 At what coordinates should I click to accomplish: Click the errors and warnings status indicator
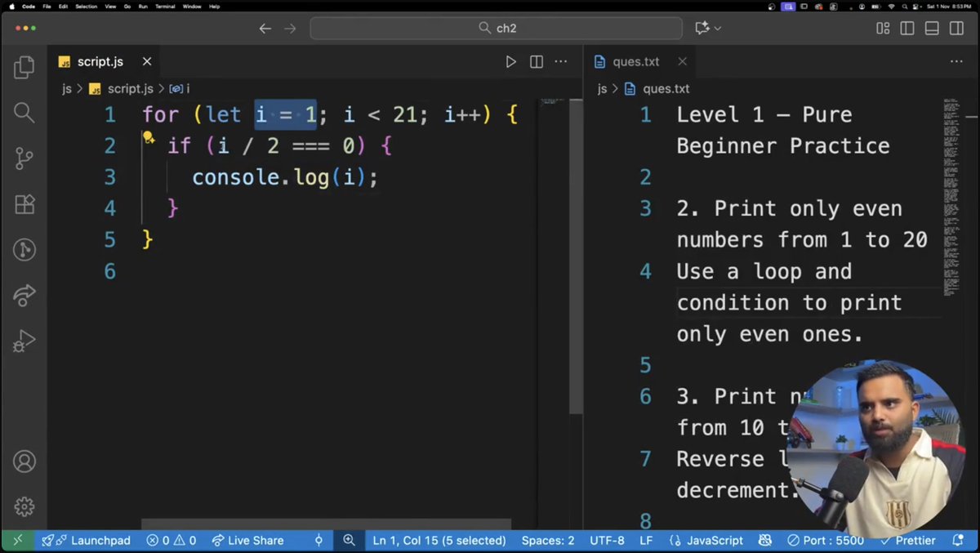[x=171, y=540]
